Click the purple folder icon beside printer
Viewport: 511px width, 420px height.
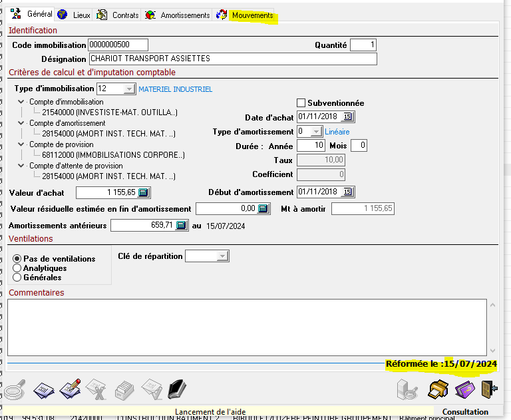(x=464, y=388)
